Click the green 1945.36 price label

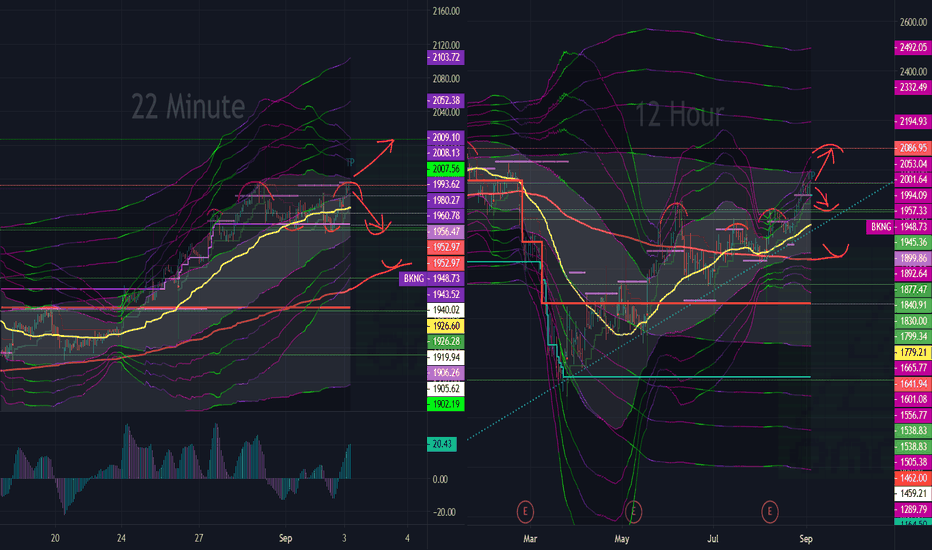912,243
